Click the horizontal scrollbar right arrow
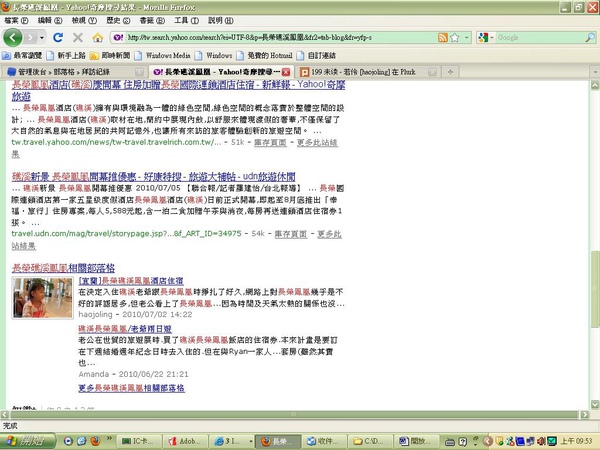Image resolution: width=600 pixels, height=450 pixels. 585,414
